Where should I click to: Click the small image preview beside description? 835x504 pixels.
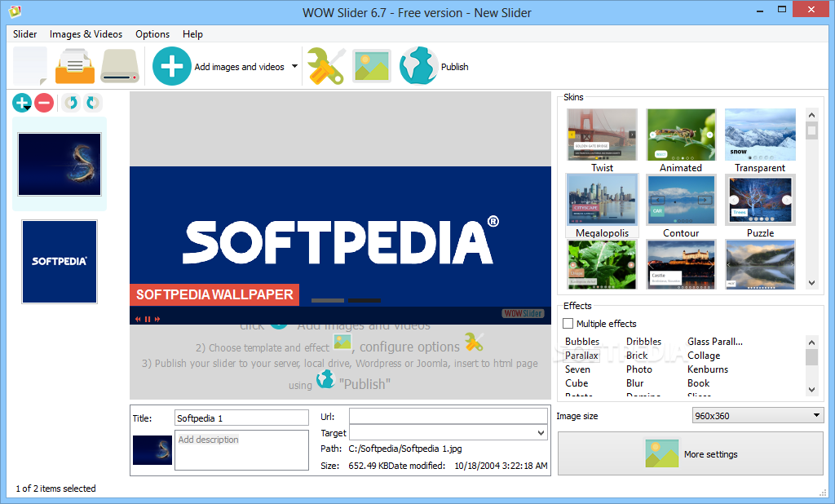click(x=152, y=450)
